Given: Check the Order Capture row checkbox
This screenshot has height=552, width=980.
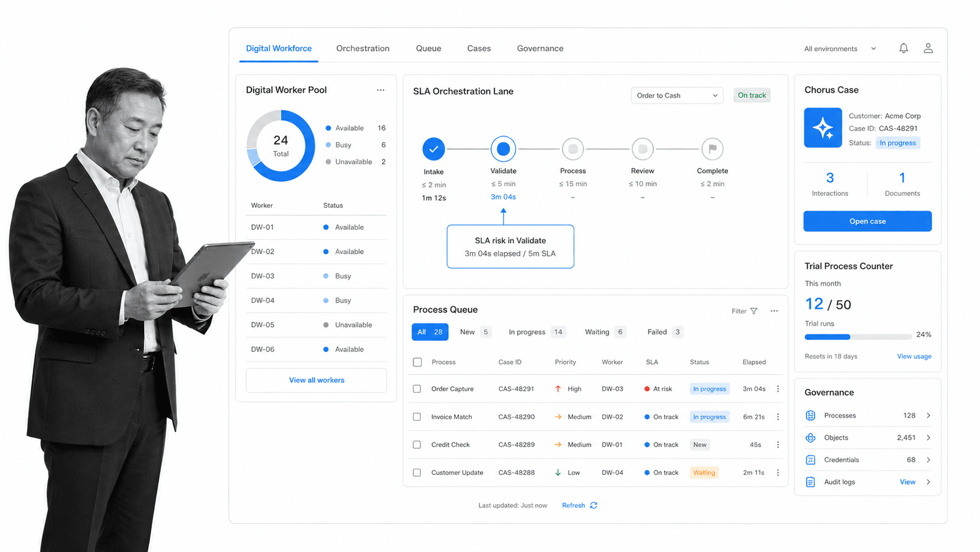Looking at the screenshot, I should (x=417, y=389).
